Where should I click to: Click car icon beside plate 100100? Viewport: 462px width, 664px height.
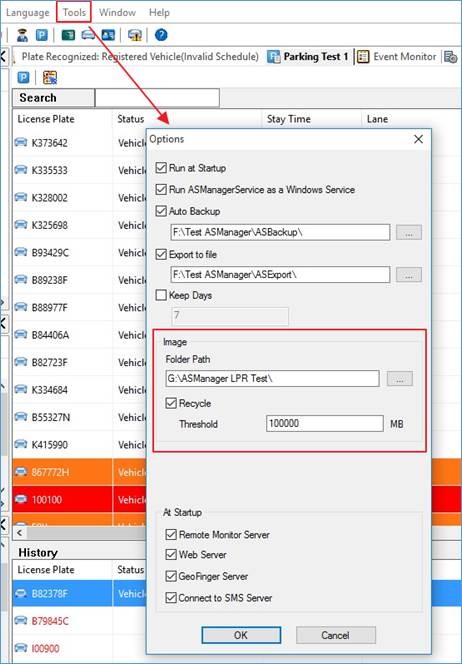point(21,499)
